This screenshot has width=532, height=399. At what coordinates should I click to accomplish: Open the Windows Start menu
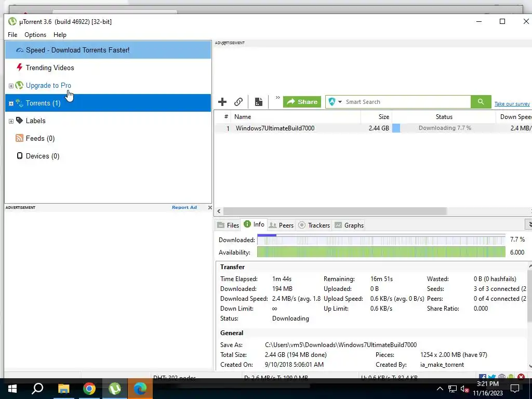click(x=12, y=389)
